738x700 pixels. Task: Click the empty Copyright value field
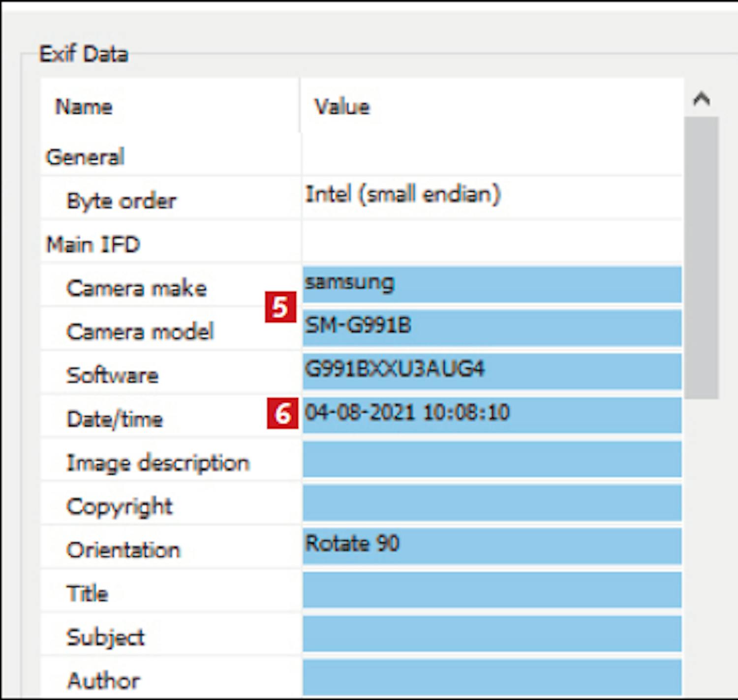[492, 503]
